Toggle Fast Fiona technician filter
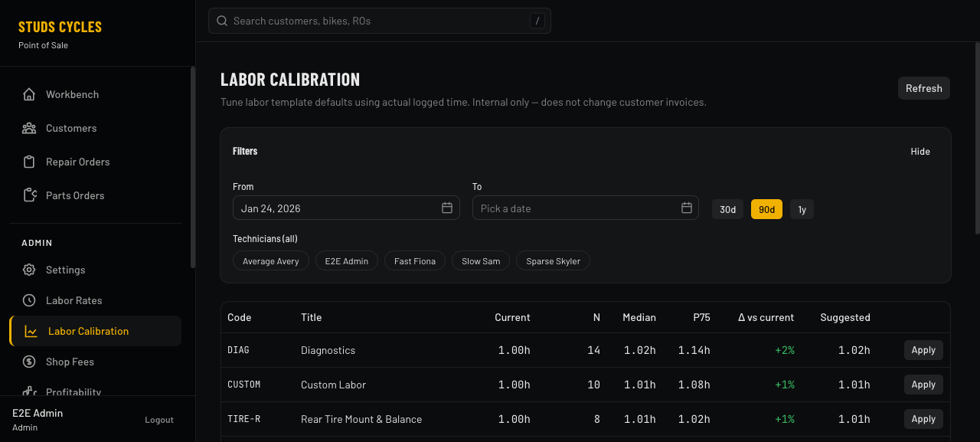The image size is (980, 442). click(x=415, y=261)
